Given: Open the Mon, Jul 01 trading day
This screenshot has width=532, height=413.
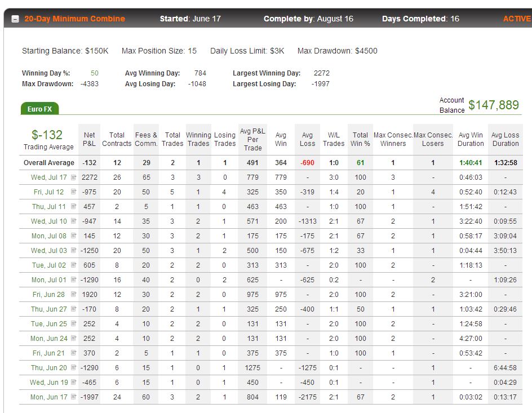Looking at the screenshot, I should click(x=49, y=279).
